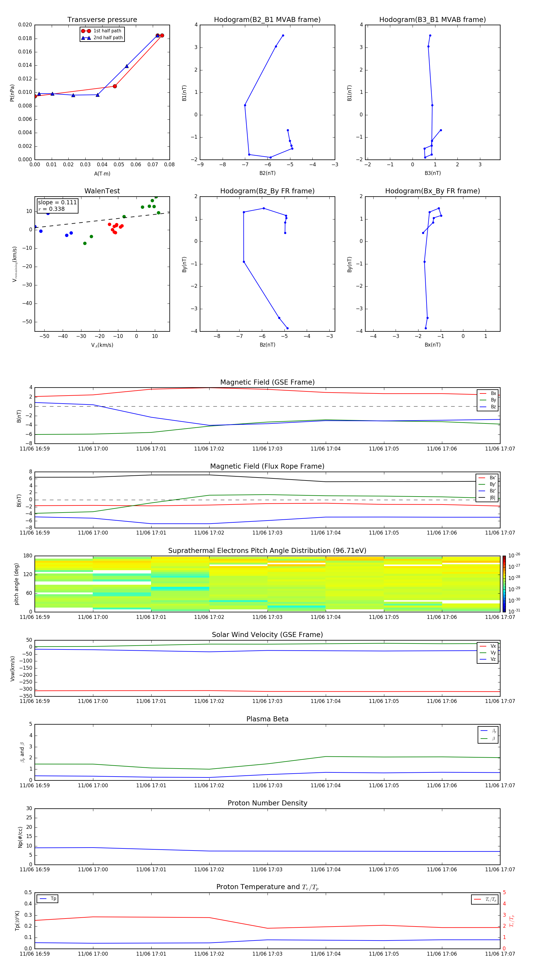Click the 'Bx(nT)' x-axis label

[x=432, y=345]
